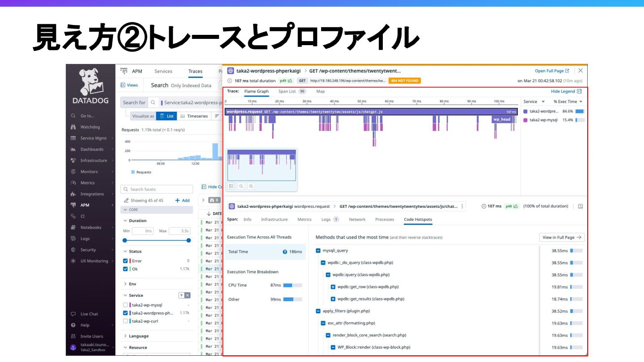Select the wordpress.request flame graph span

click(372, 112)
